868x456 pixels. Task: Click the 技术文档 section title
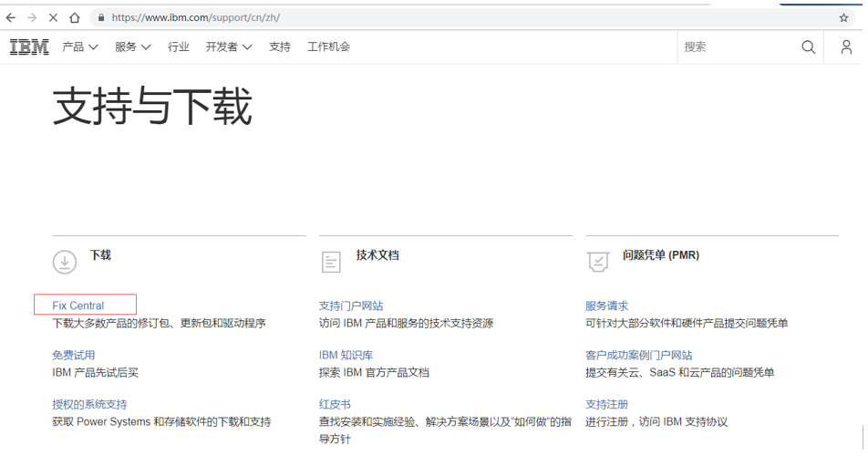coord(377,255)
